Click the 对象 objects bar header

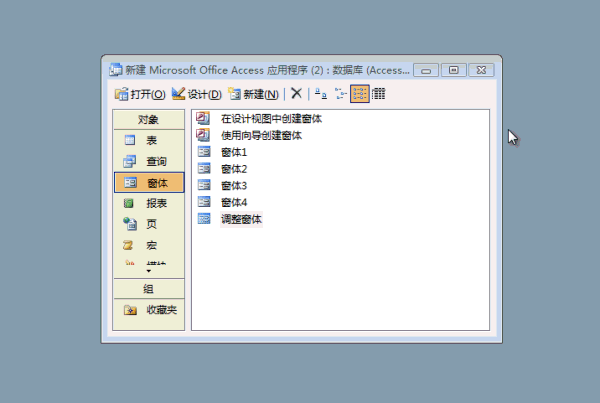click(148, 120)
